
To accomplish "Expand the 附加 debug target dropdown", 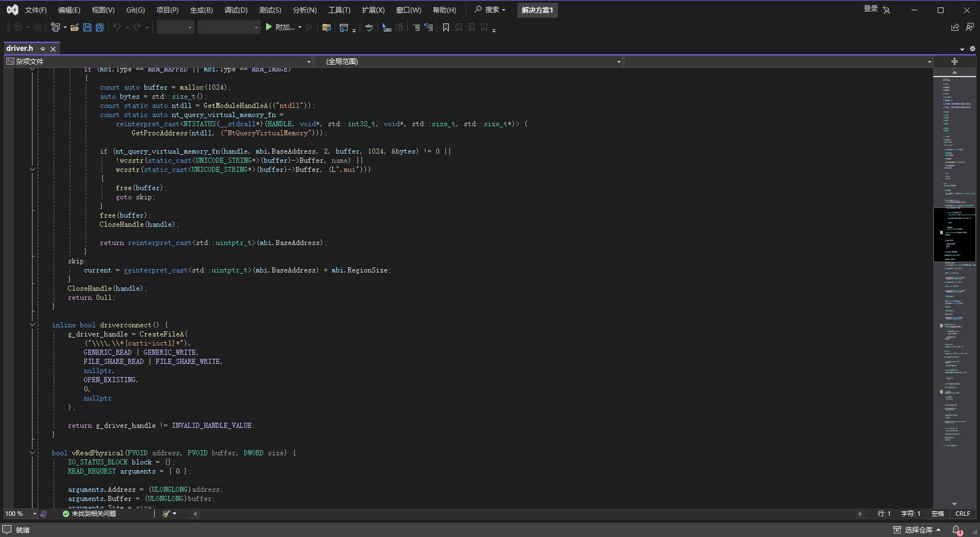I will pyautogui.click(x=299, y=27).
